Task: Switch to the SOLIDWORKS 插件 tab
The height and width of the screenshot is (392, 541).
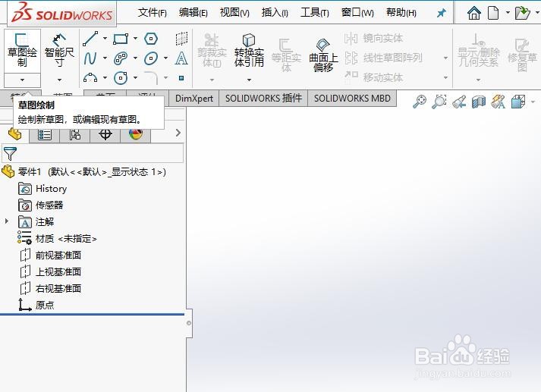Action: click(x=263, y=99)
